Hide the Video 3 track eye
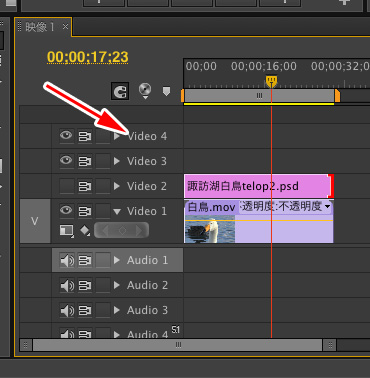The image size is (370, 378). coord(66,161)
